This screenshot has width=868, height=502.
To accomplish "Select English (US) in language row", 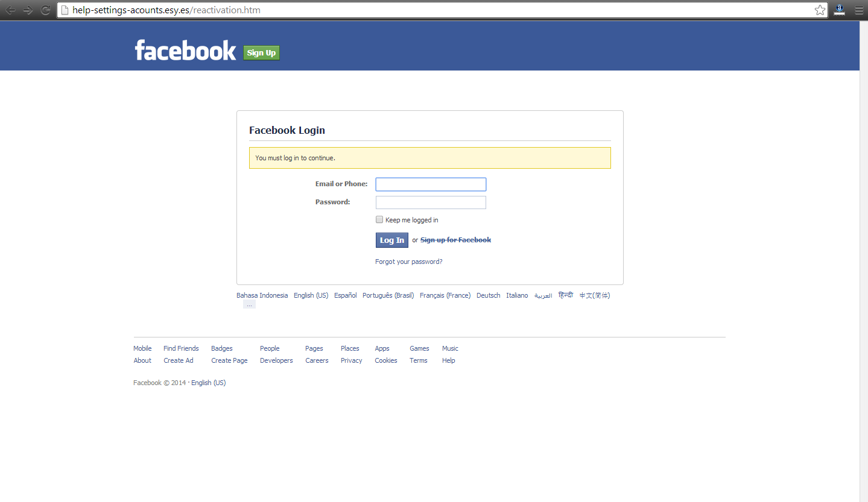I will click(x=311, y=295).
